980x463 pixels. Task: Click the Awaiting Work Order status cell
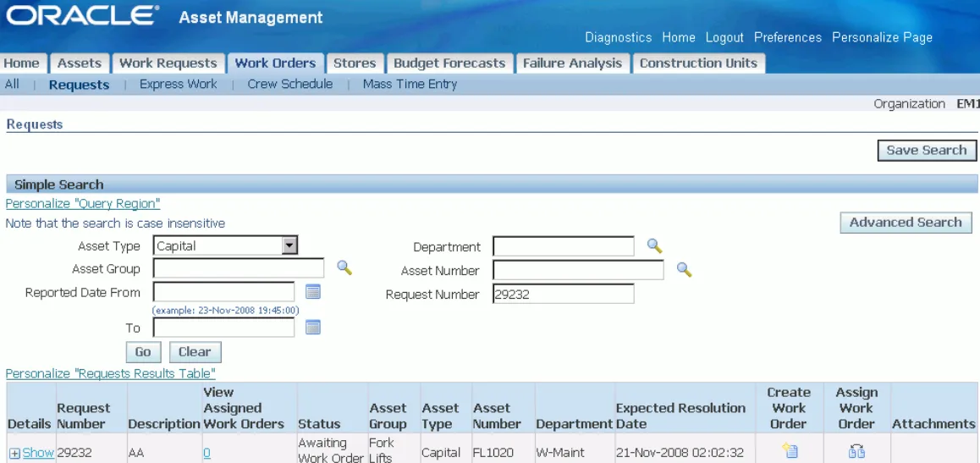pos(331,450)
